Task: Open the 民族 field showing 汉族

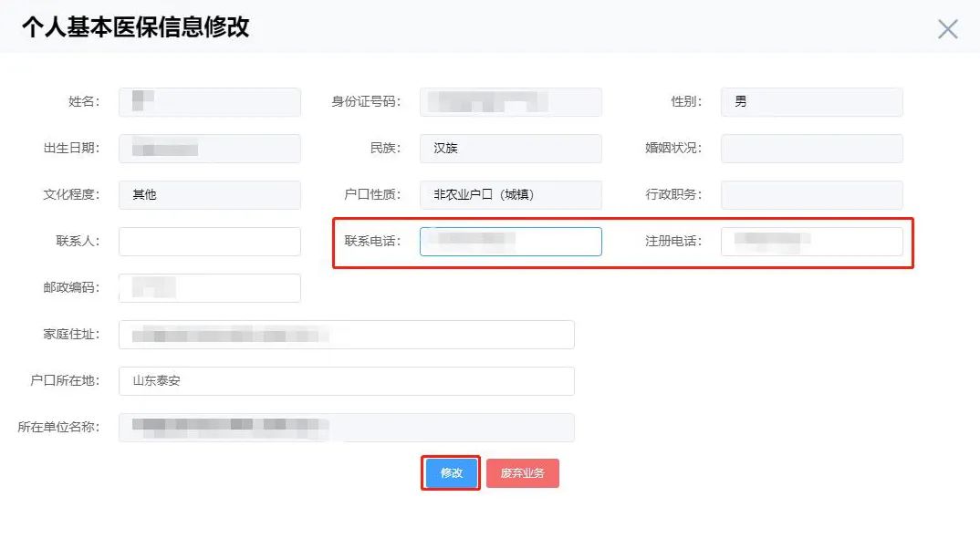Action: pos(511,149)
